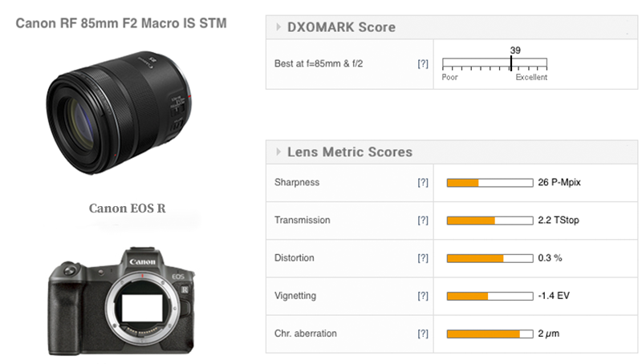Click the Lens Metric Scores header title
The width and height of the screenshot is (642, 364).
(350, 152)
